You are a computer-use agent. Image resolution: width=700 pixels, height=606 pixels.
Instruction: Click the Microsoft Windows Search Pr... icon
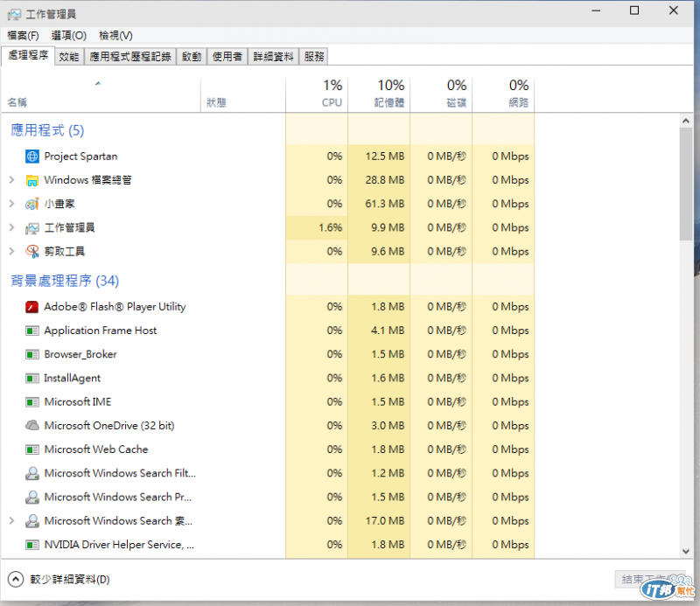click(x=32, y=497)
